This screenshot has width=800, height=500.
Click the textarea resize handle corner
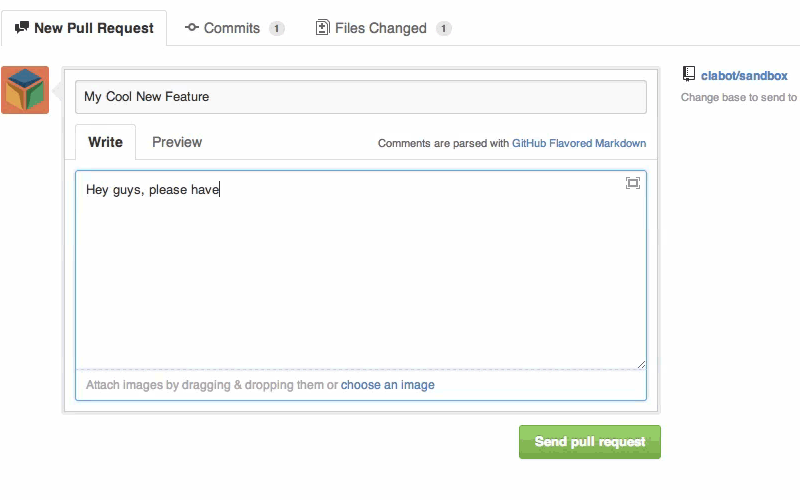(x=641, y=364)
